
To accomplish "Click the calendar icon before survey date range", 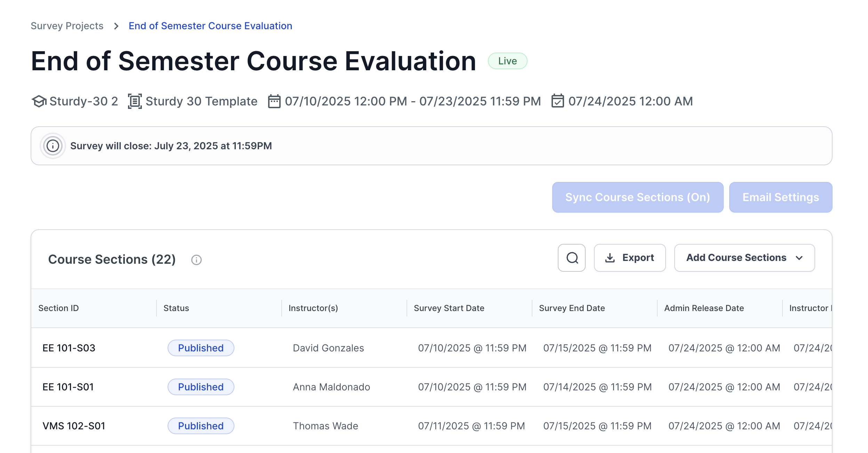I will 274,101.
